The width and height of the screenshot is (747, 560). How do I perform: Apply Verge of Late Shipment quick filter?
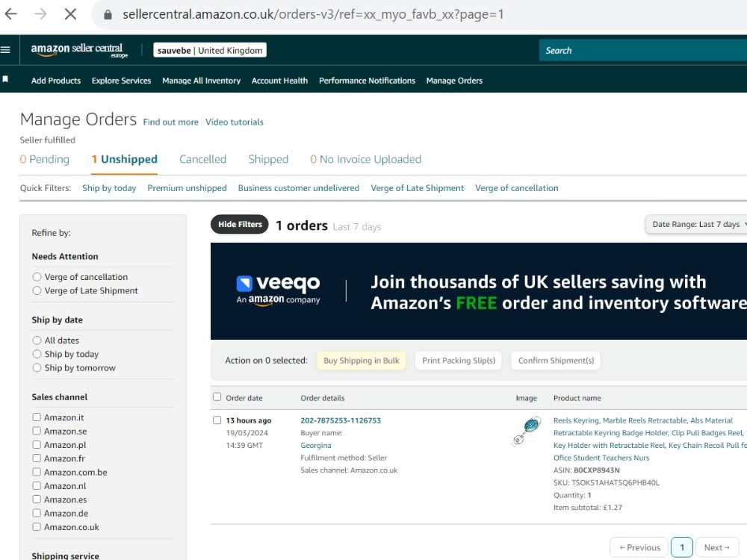(418, 188)
